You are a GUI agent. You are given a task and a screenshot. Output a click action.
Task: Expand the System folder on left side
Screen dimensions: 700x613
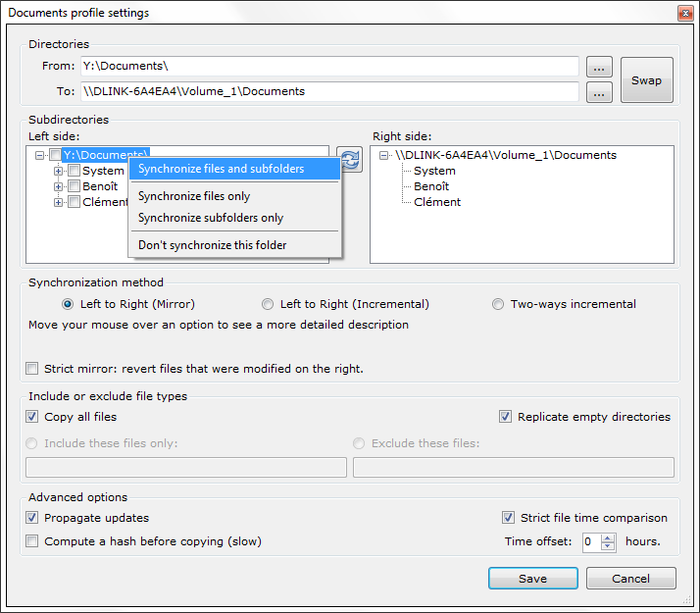(x=59, y=171)
